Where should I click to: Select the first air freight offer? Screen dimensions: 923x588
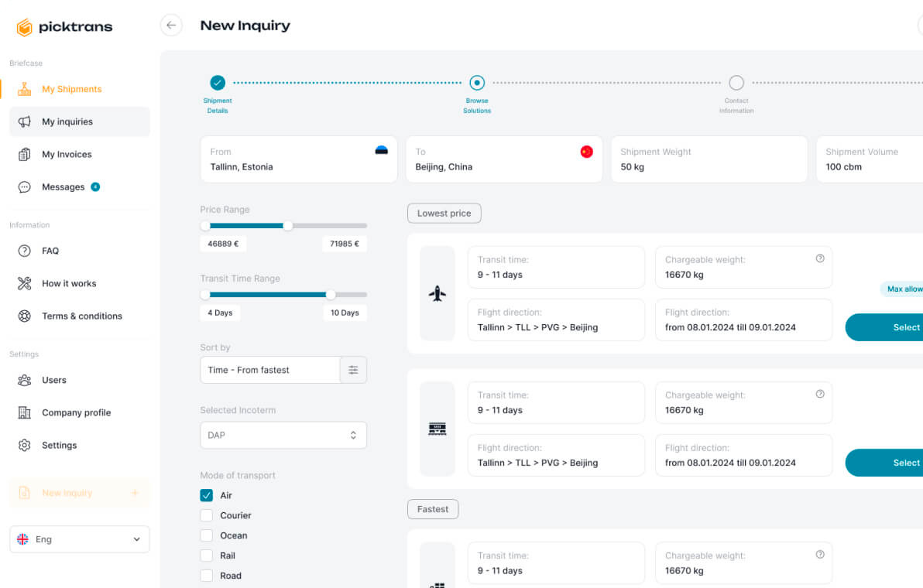[x=904, y=327]
